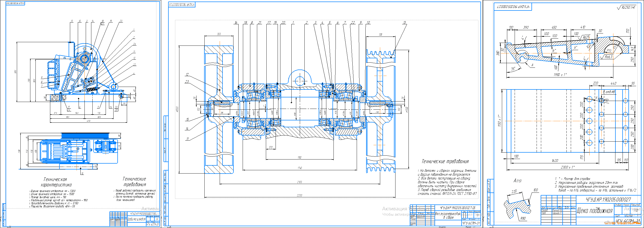Select the 'Ra6,3' roughness label
The width and height of the screenshot is (644, 228).
609,57
